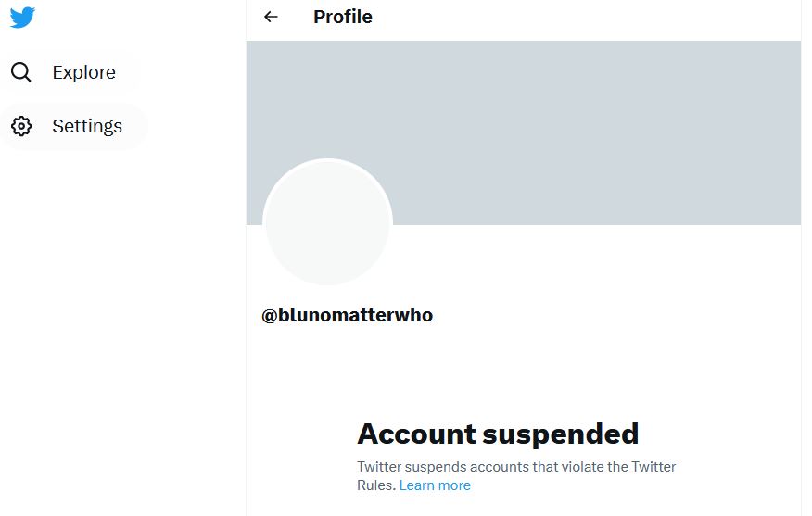This screenshot has width=812, height=516.
Task: Click the empty profile avatar circle
Action: (x=328, y=223)
